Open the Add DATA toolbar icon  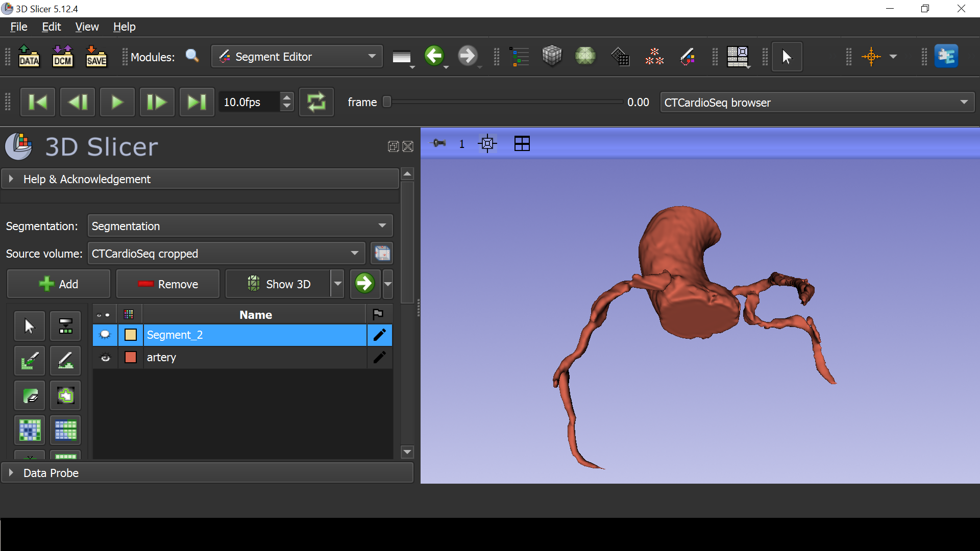click(x=29, y=56)
